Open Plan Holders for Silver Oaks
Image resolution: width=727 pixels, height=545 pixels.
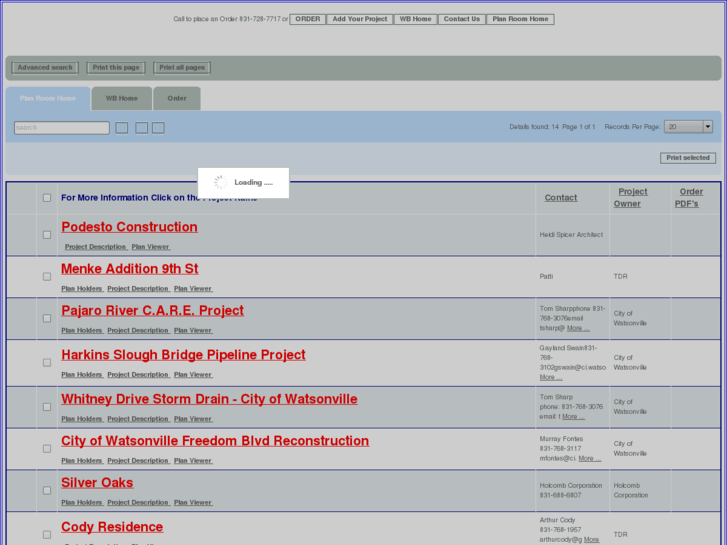[82, 502]
